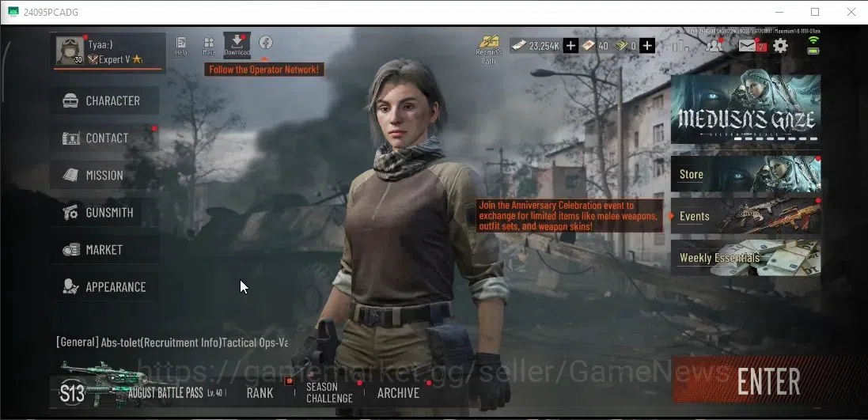Open the CONTACT menu
Screen dimensions: 868x420
(105, 138)
